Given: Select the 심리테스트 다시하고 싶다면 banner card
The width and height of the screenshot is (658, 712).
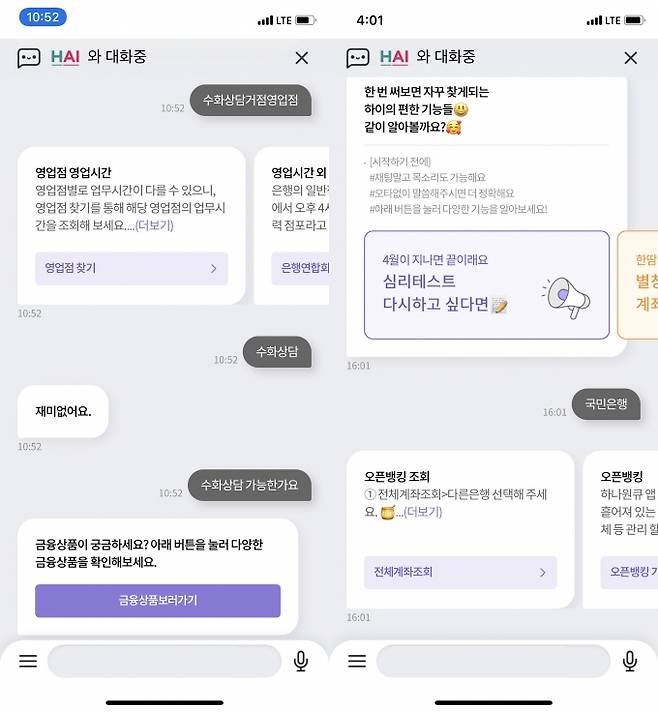Looking at the screenshot, I should (x=486, y=285).
